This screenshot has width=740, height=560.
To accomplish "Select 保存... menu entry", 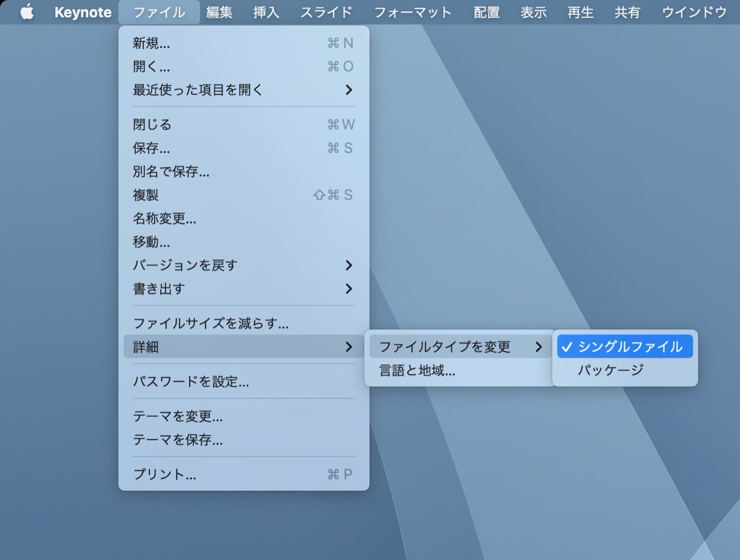I will point(244,148).
